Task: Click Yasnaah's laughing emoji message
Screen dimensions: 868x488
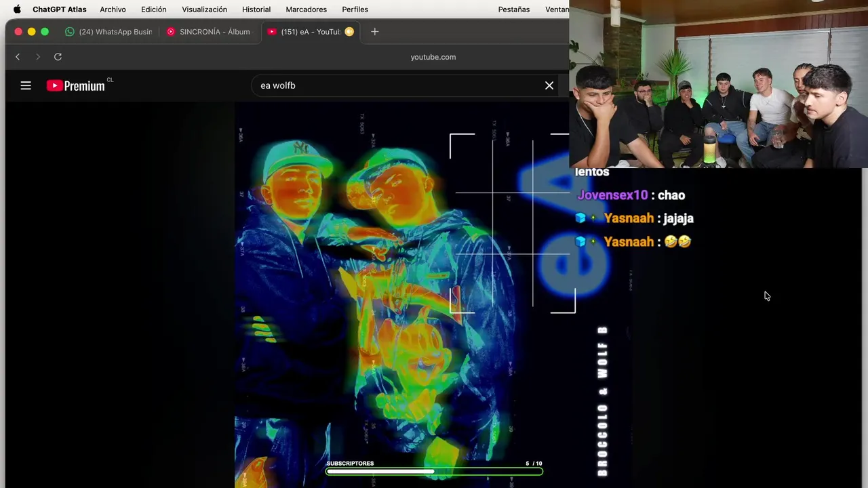Action: click(677, 241)
